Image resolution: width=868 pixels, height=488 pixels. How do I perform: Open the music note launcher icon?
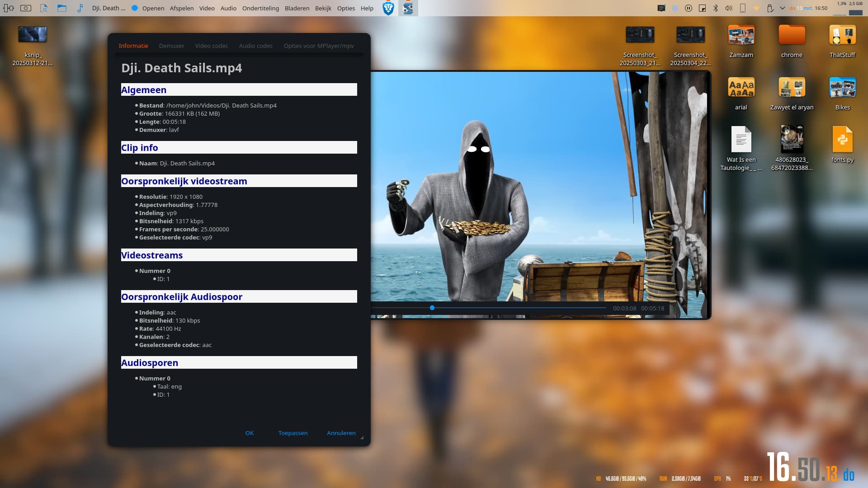click(x=80, y=8)
